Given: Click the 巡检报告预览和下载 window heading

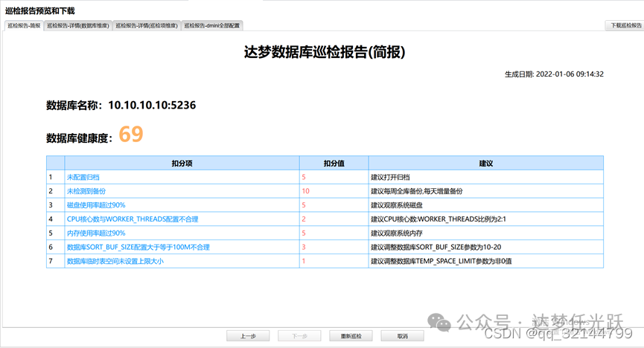Looking at the screenshot, I should tap(40, 10).
